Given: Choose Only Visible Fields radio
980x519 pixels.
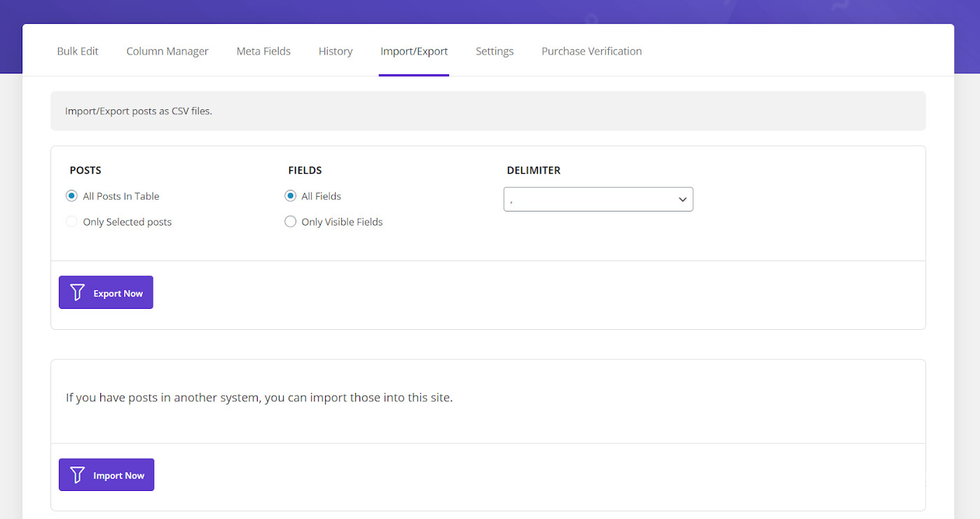Looking at the screenshot, I should tap(290, 221).
